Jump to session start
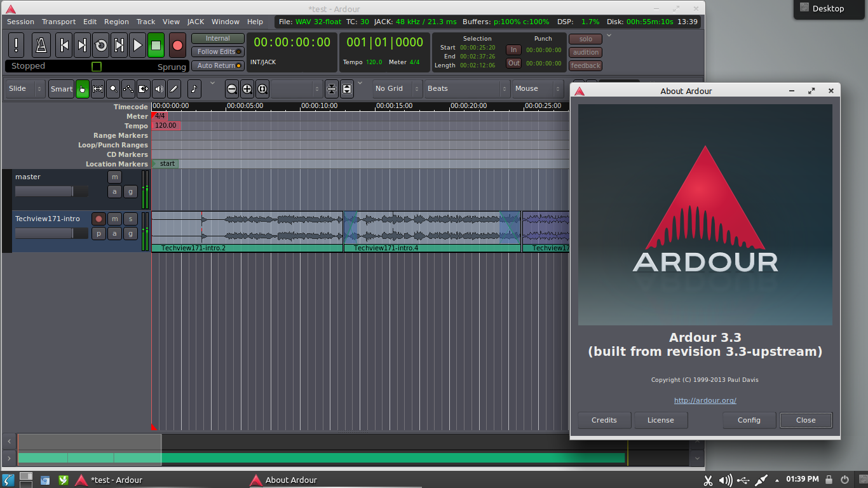 coord(64,45)
